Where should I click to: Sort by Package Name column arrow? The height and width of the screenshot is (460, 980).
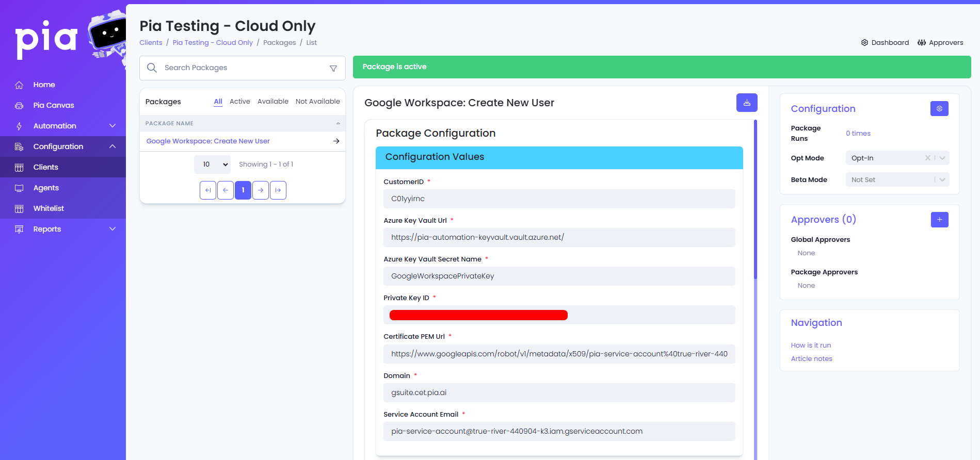point(338,123)
